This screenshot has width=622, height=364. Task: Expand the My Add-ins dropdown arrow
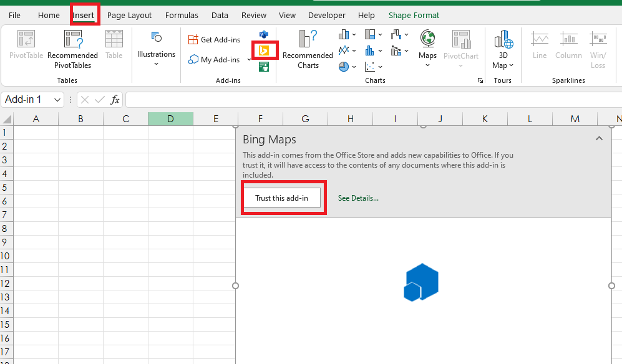(x=249, y=59)
